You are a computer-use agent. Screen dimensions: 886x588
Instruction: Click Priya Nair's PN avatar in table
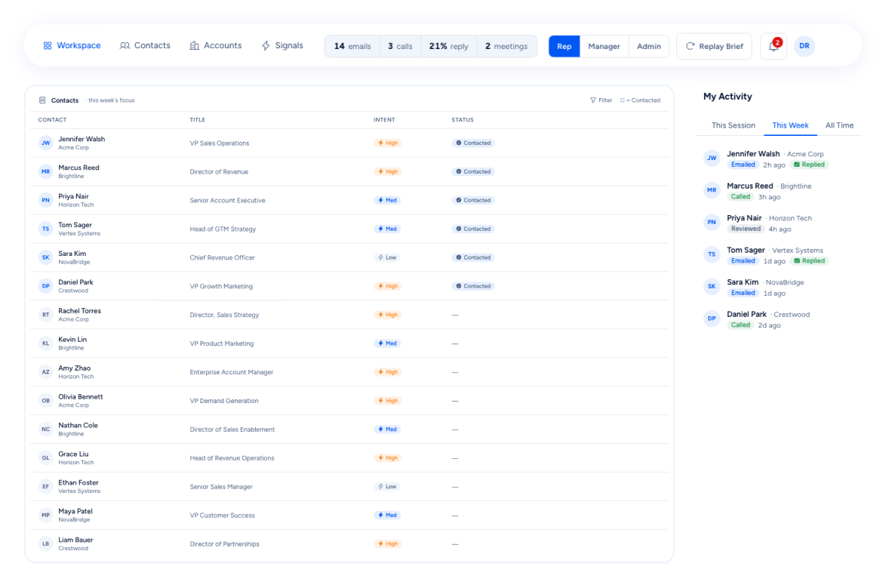point(46,200)
